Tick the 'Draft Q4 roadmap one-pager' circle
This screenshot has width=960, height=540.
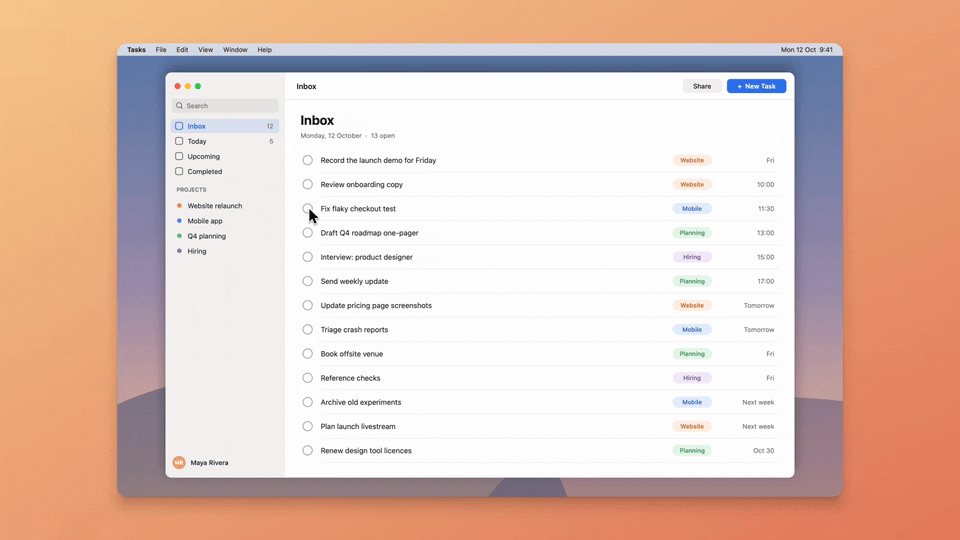307,233
